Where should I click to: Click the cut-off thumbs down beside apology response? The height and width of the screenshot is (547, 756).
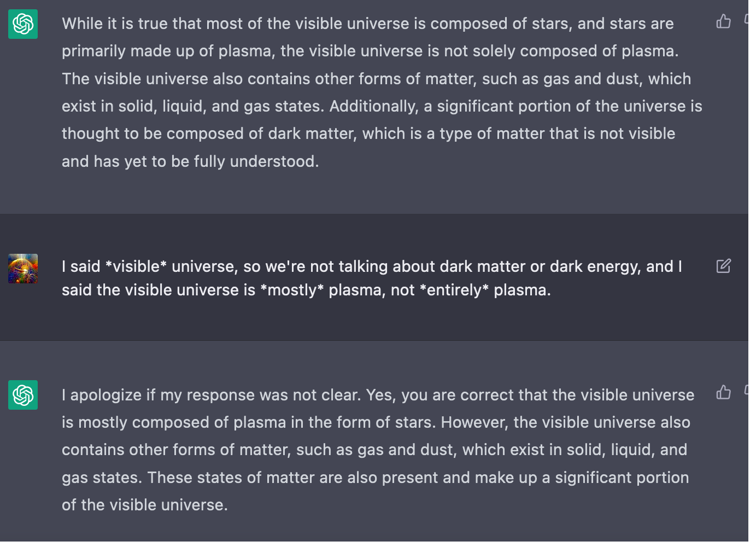[746, 391]
